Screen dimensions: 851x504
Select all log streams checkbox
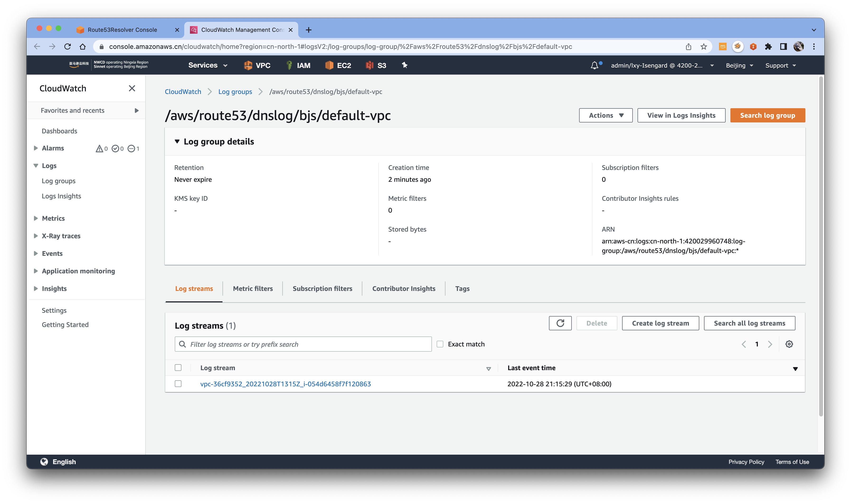178,368
